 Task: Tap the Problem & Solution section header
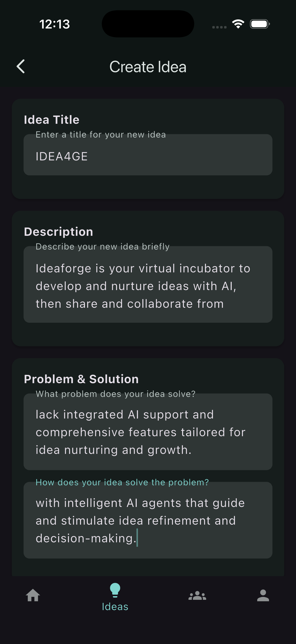[x=81, y=379]
